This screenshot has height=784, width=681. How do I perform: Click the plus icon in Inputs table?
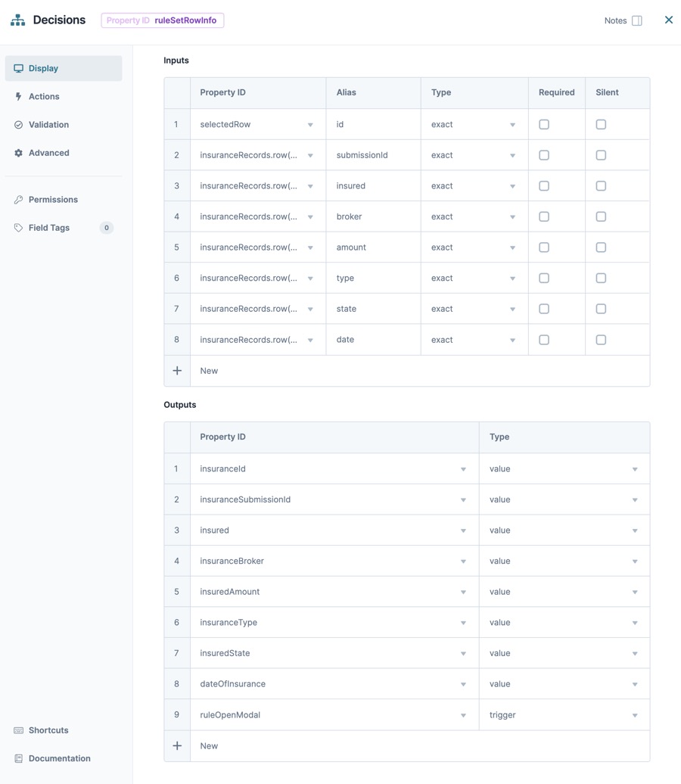[x=177, y=371]
